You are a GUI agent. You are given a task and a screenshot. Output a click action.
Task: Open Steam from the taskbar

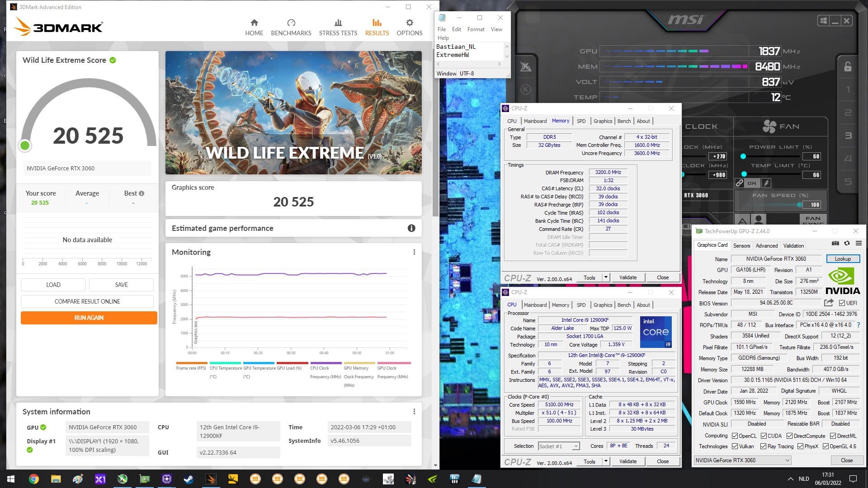pos(189,479)
